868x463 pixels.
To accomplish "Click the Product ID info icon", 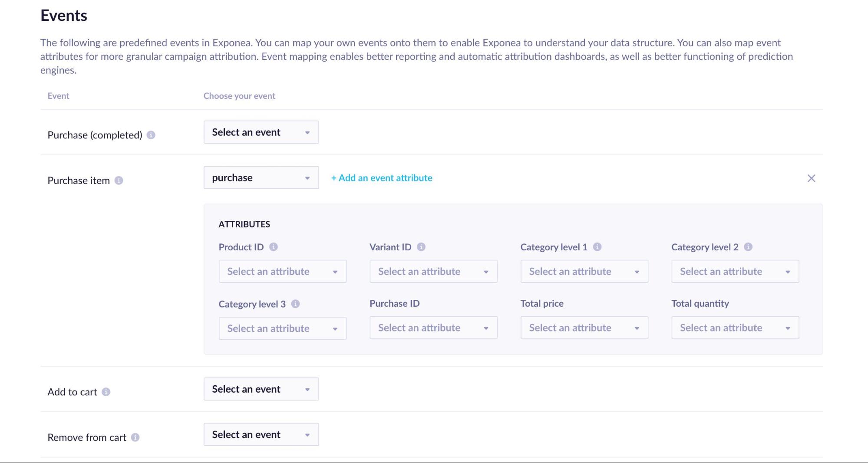I will pos(273,247).
